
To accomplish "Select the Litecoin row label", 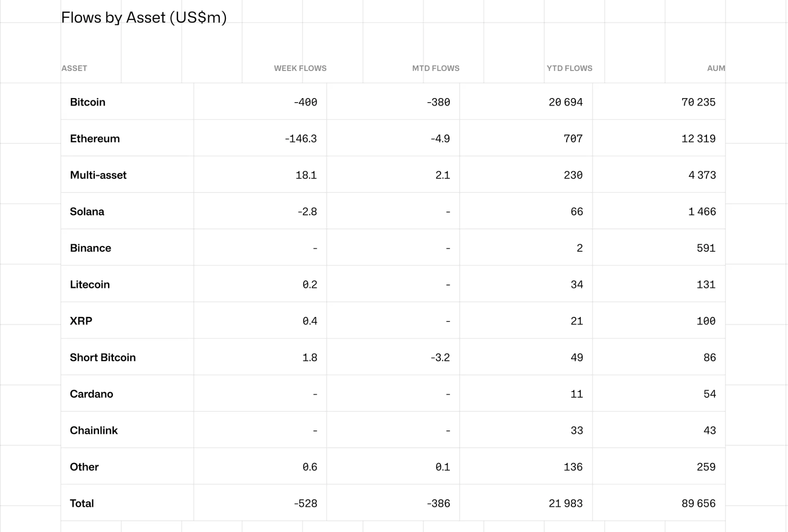I will 90,285.
